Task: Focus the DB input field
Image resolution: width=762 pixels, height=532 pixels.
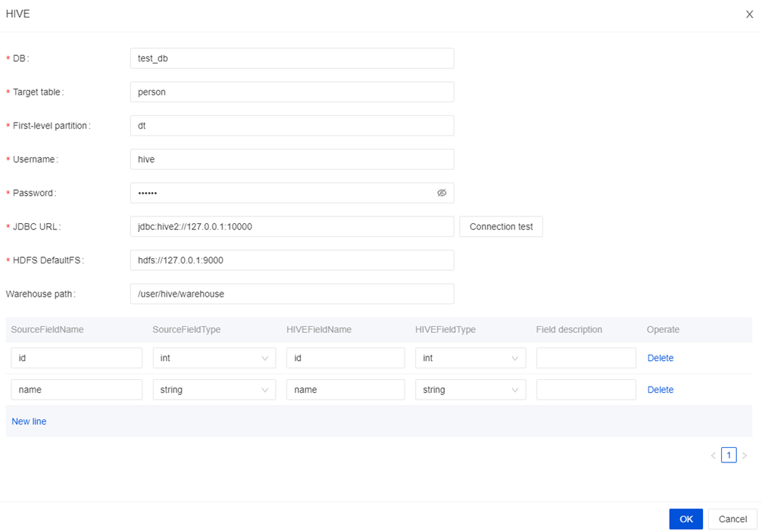Action: 292,58
